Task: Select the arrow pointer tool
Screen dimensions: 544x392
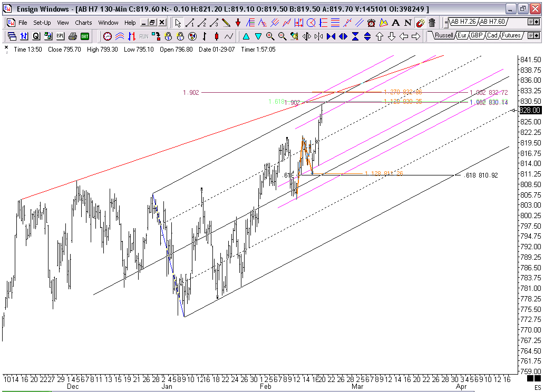Action: coord(178,23)
